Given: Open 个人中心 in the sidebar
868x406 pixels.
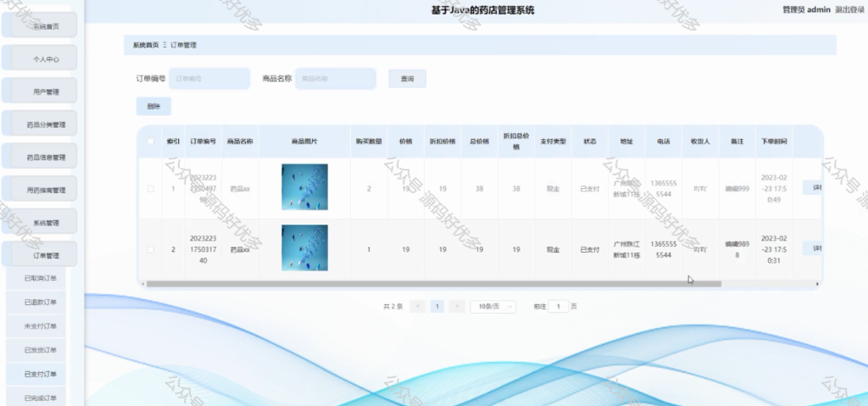Looking at the screenshot, I should [40, 58].
